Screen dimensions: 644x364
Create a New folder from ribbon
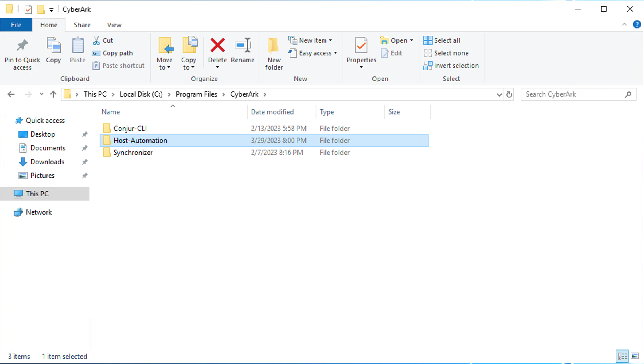274,54
